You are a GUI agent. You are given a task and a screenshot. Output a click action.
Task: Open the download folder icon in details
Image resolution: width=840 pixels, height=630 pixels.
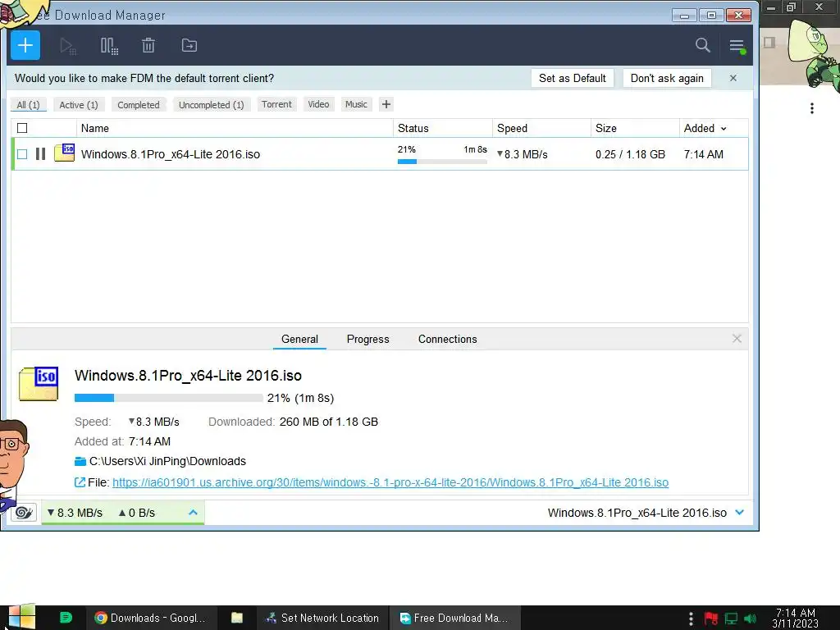point(80,461)
